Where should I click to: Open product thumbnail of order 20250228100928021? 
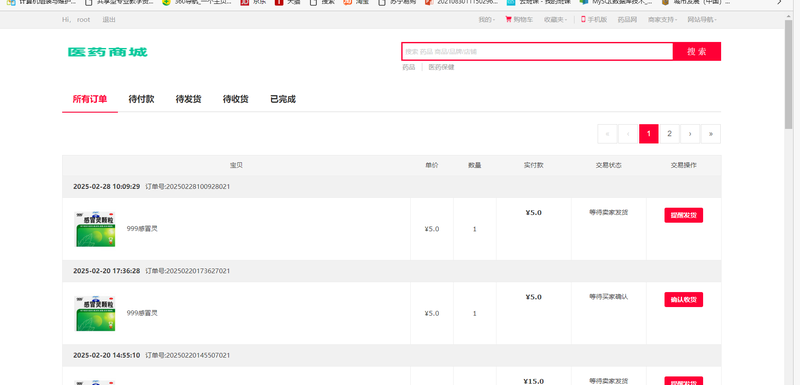pyautogui.click(x=95, y=229)
